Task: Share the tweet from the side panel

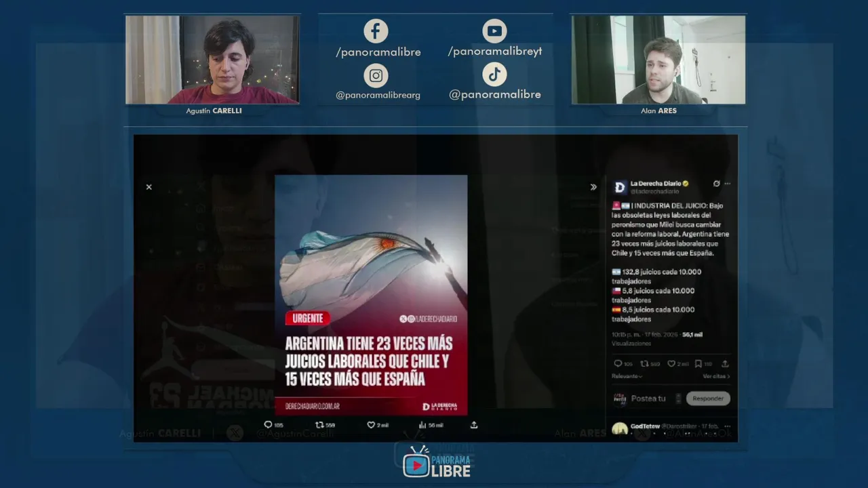Action: pyautogui.click(x=725, y=364)
